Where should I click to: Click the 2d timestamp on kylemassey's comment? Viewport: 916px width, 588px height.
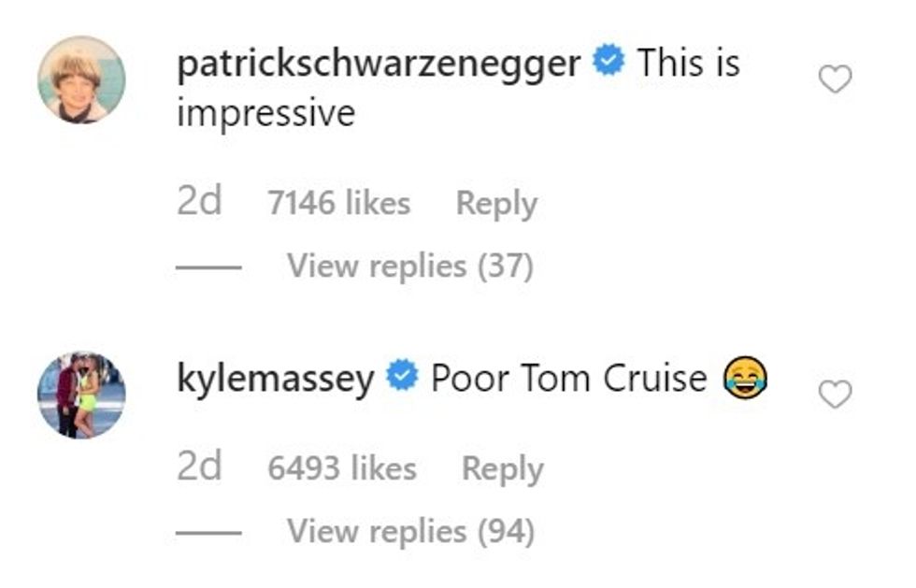(199, 468)
